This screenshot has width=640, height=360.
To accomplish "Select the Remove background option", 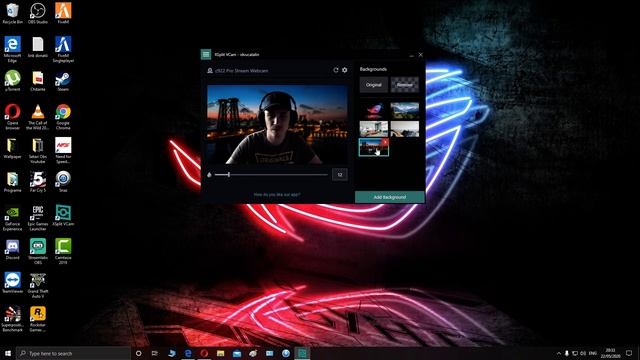I will click(404, 85).
